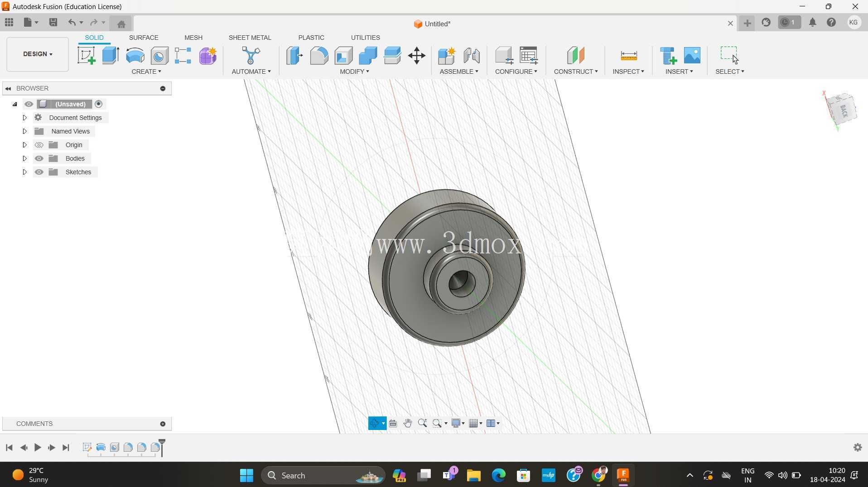The width and height of the screenshot is (868, 487).
Task: Jump to the timeline beginning
Action: tap(9, 448)
